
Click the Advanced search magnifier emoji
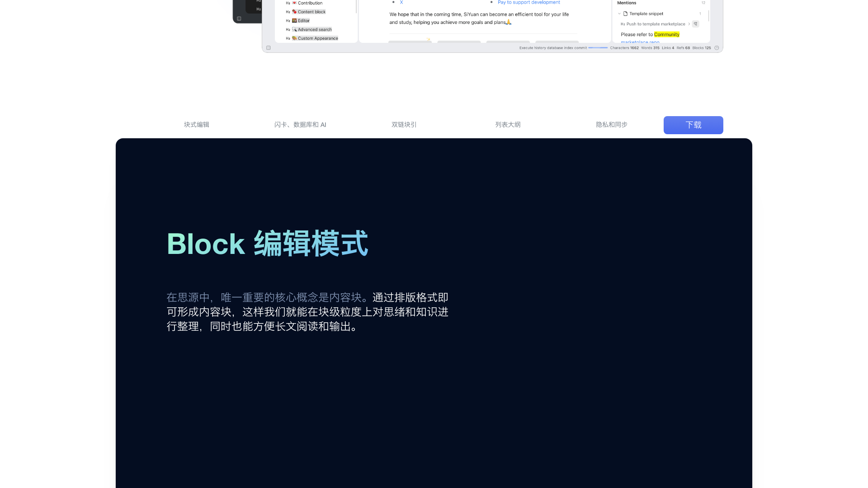pos(294,29)
